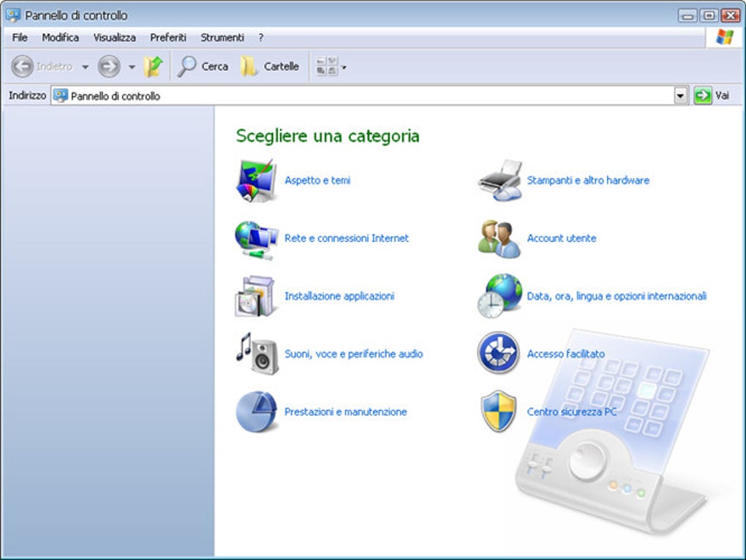Open the Preferiti menu
The width and height of the screenshot is (746, 560).
tap(168, 37)
